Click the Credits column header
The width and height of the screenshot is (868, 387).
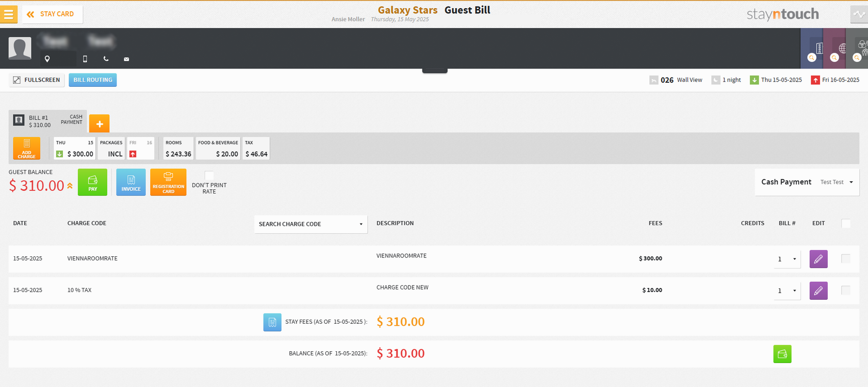[x=753, y=224]
